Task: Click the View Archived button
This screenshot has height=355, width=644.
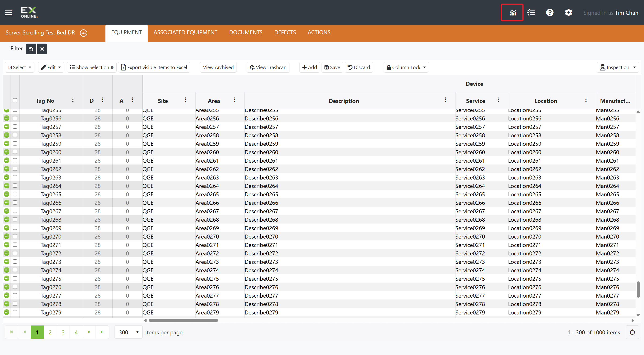Action: point(218,67)
